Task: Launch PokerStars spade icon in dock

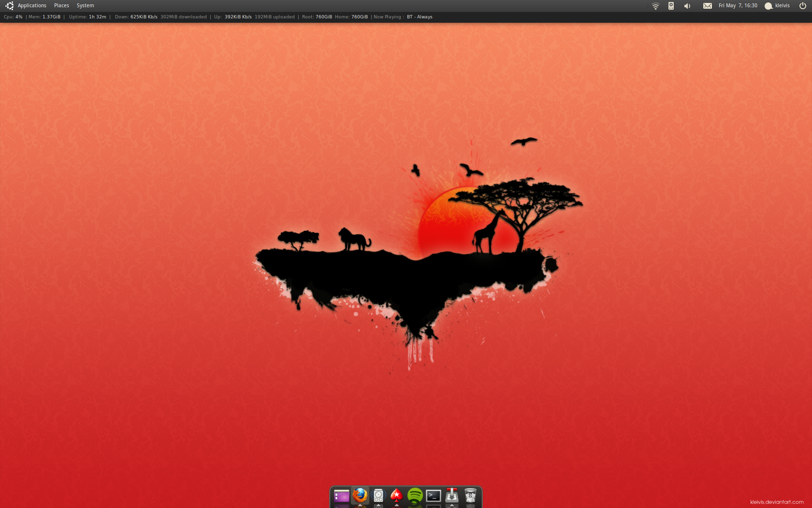Action: pos(397,495)
